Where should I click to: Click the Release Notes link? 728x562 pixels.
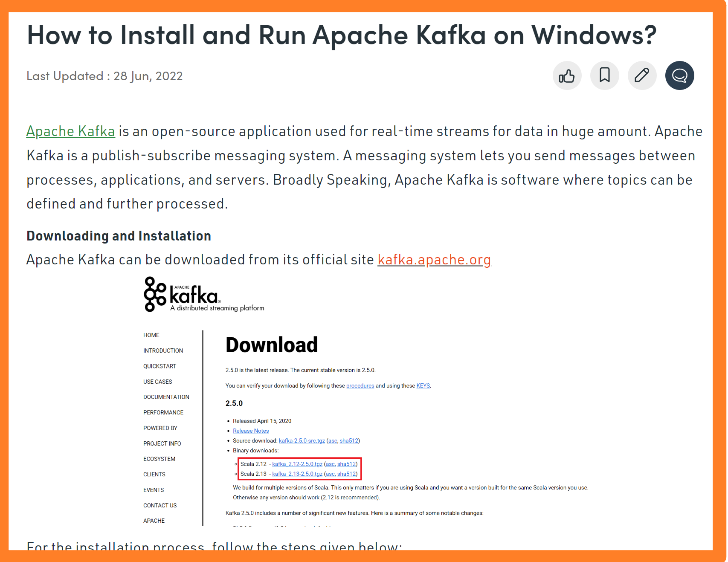point(251,431)
